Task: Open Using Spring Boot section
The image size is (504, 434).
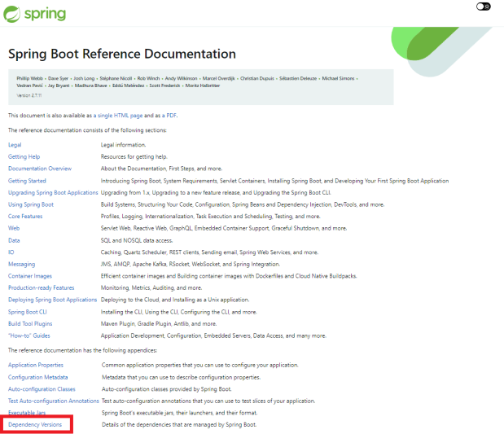Action: 31,204
